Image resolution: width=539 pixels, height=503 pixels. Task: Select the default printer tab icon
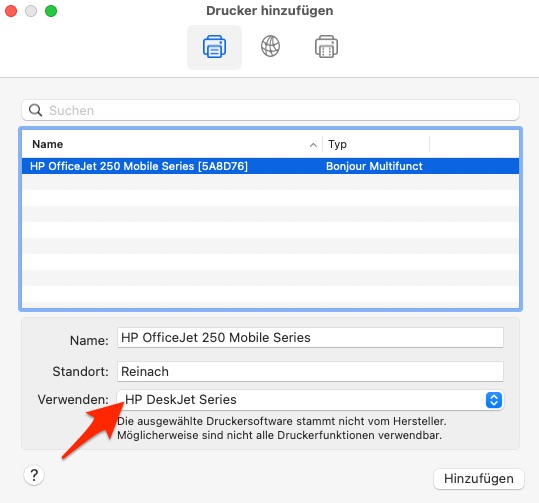click(x=214, y=47)
